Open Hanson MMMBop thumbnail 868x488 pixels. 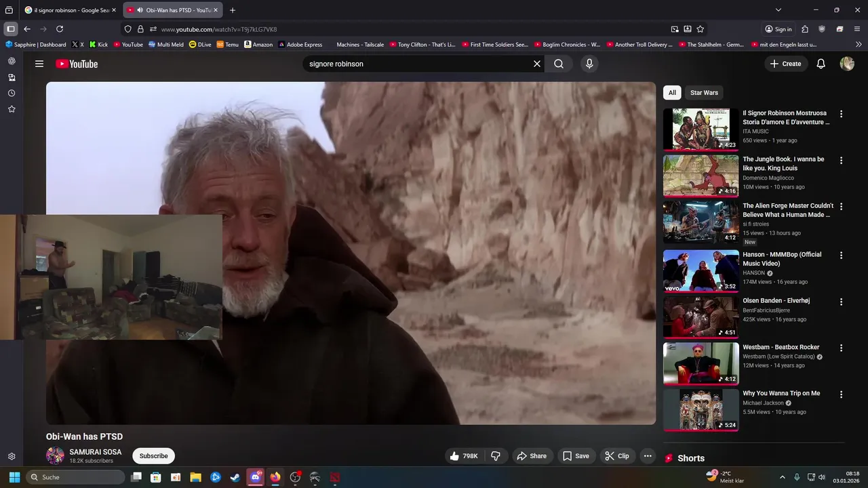click(x=701, y=270)
